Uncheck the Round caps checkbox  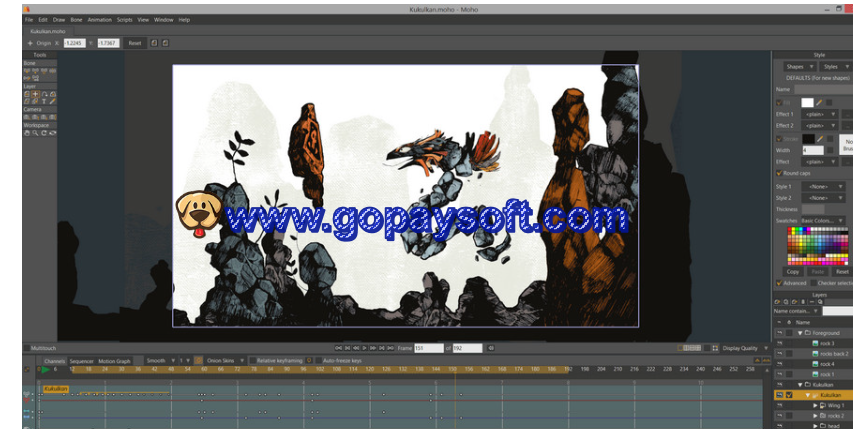click(x=778, y=173)
